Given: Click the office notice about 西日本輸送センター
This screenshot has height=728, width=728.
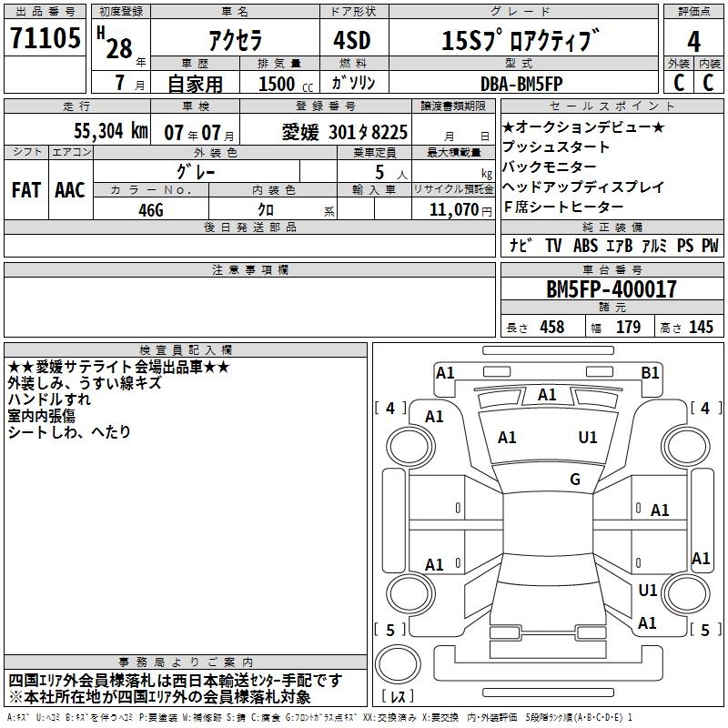Looking at the screenshot, I should (175, 681).
